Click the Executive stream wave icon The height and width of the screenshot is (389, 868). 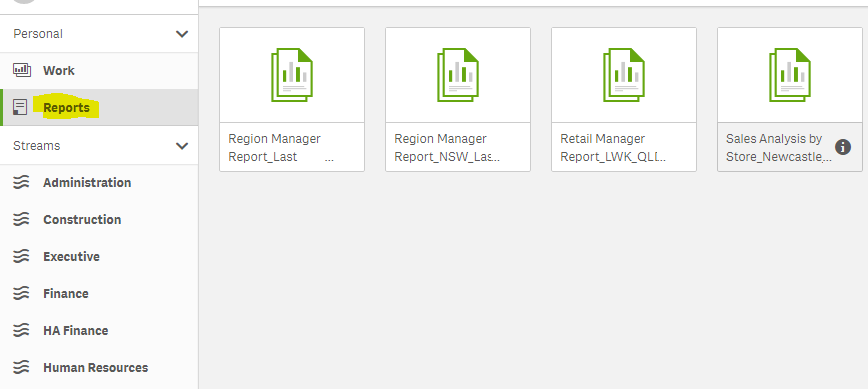tap(21, 257)
